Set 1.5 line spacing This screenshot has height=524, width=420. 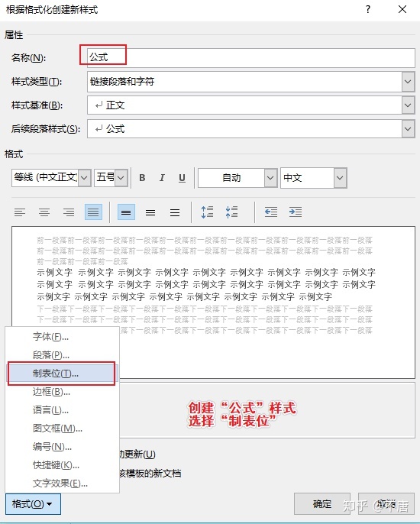(150, 212)
